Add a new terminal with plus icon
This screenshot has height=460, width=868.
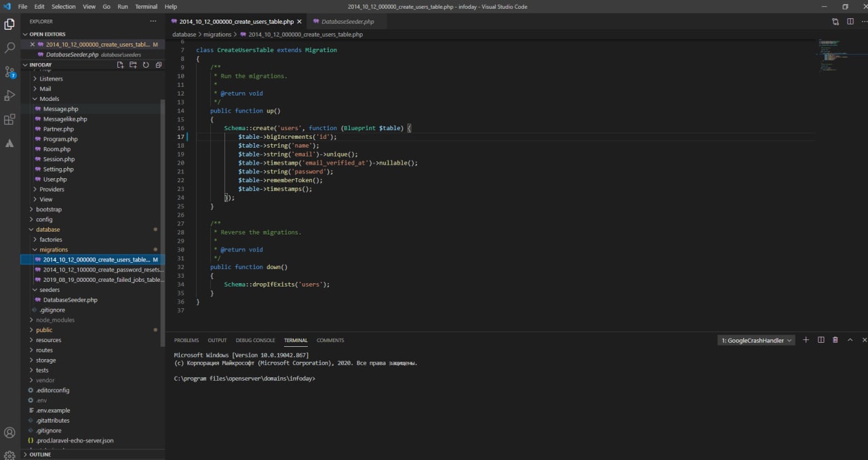click(806, 340)
